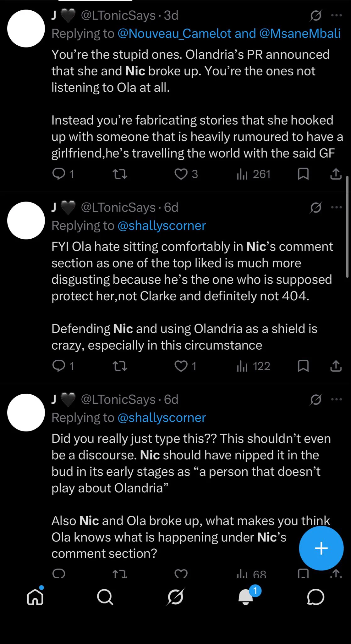Viewport: 351px width, 644px height.
Task: Open the Messages chat bubble icon
Action: click(x=315, y=597)
